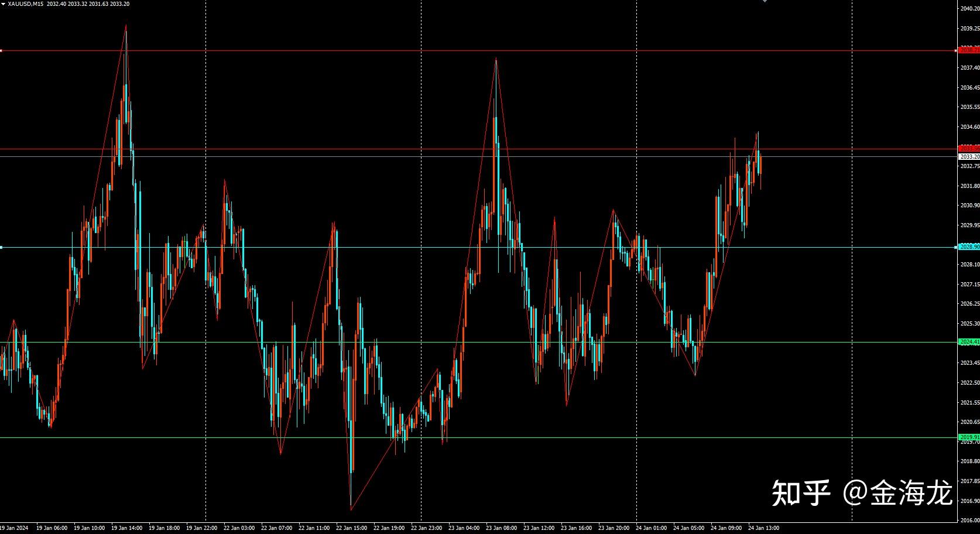Select the green 2024.41 price label

969,342
